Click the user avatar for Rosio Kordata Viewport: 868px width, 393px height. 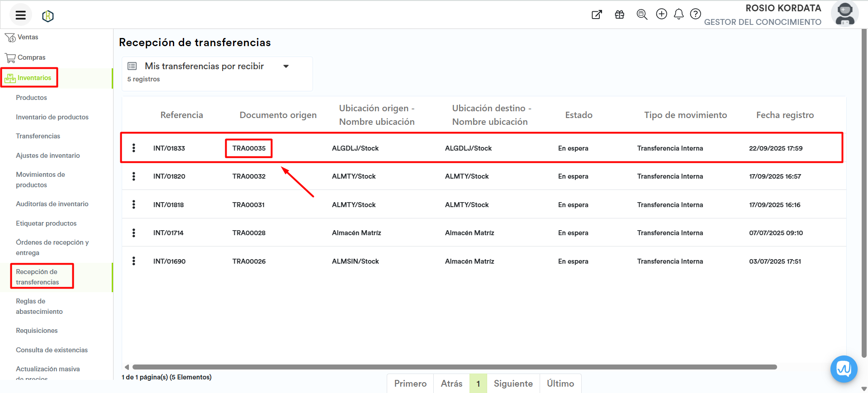pos(844,14)
